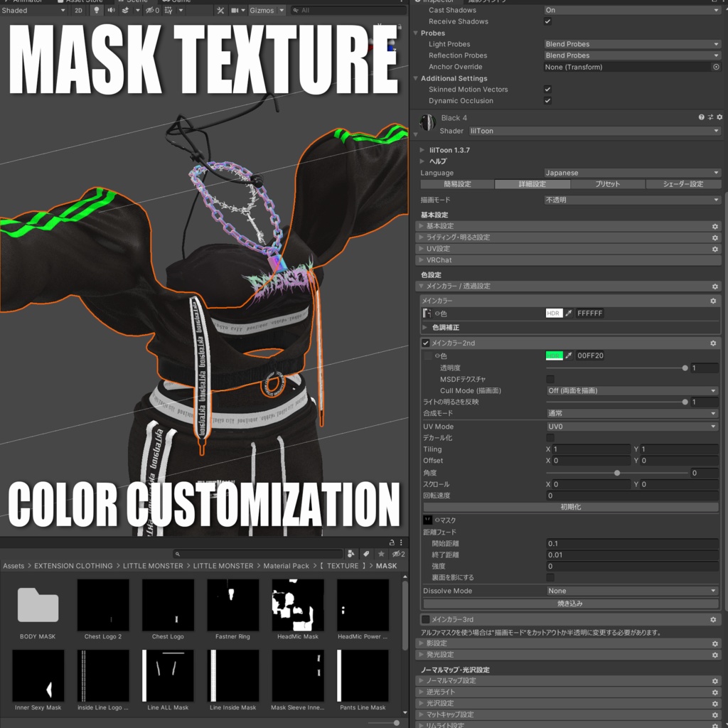Lock the Project panel with padlock icon
728x728 pixels.
point(392,542)
